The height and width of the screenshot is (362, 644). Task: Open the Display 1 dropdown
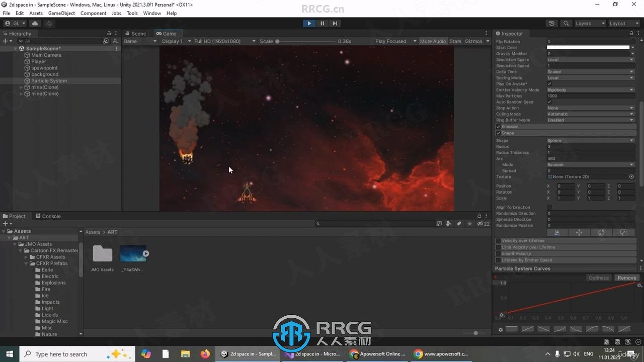(176, 41)
